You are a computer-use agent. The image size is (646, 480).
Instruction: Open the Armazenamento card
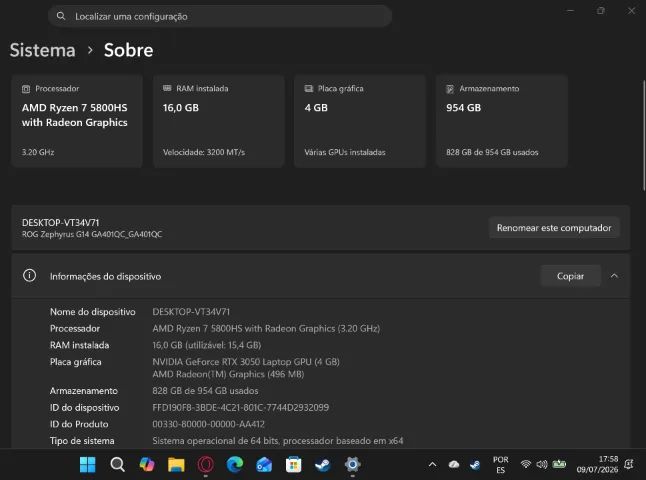point(502,121)
